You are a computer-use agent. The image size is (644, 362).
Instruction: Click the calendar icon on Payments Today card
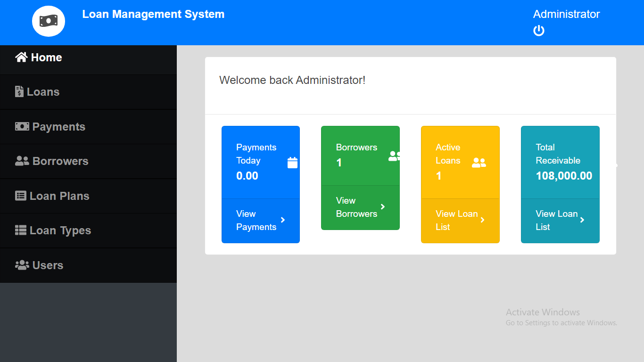(292, 162)
